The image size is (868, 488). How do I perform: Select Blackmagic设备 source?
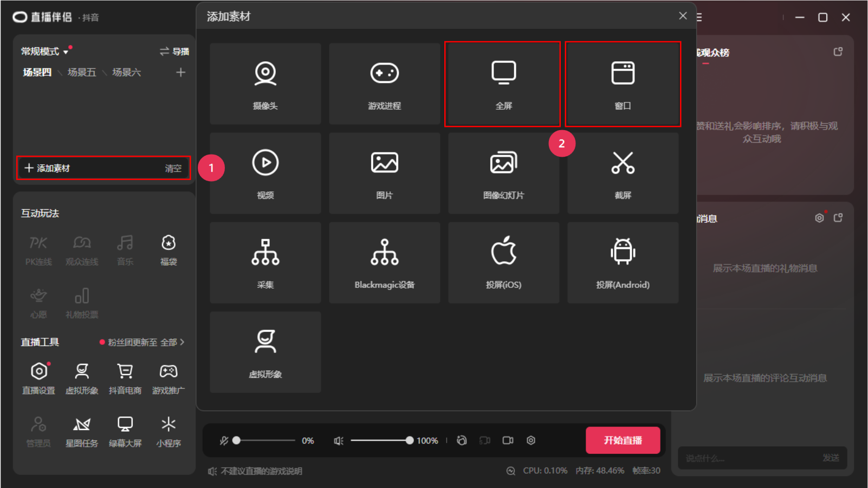(385, 262)
